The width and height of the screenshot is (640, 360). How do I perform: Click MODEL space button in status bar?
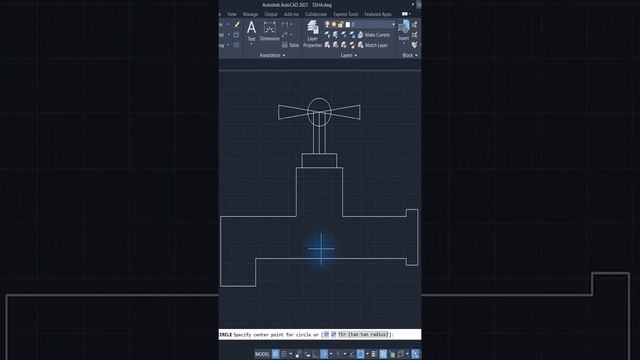click(x=262, y=354)
